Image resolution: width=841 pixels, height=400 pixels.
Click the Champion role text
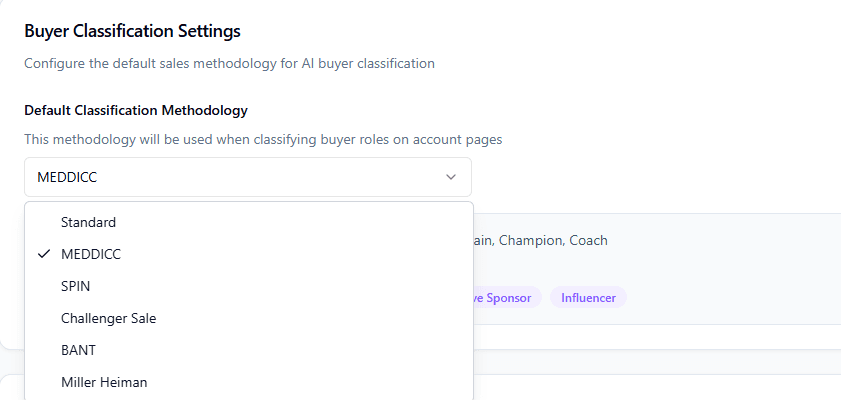[x=529, y=240]
